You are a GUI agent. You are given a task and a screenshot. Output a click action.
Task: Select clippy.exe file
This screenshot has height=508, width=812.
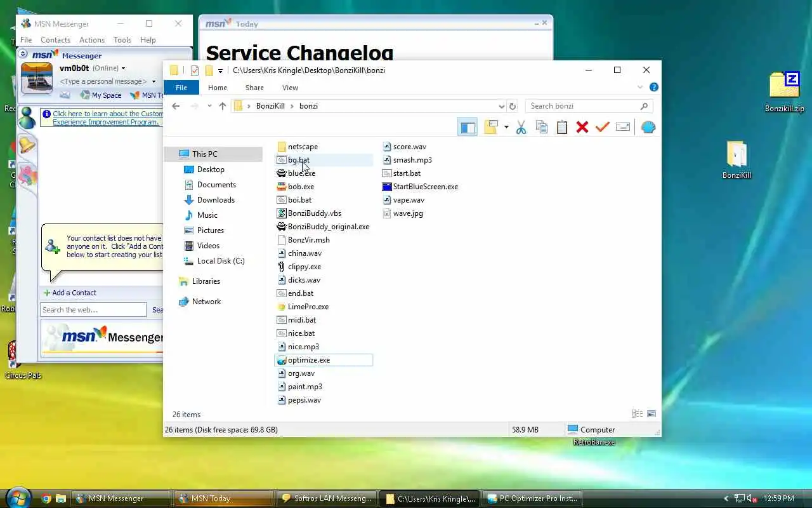[304, 267]
